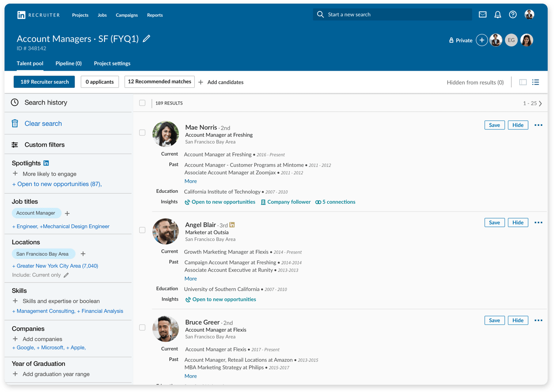Click Mae Norris's Company follower insight
This screenshot has width=554, height=392.
286,202
